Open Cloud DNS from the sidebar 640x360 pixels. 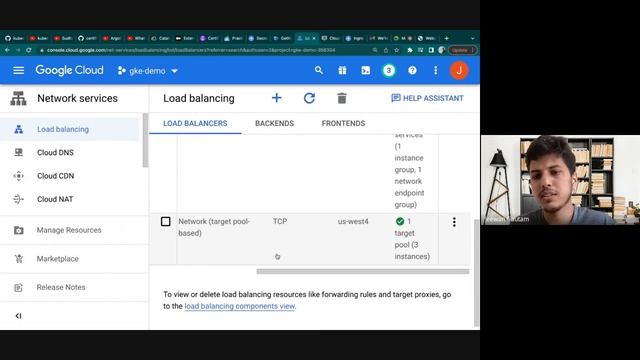56,152
